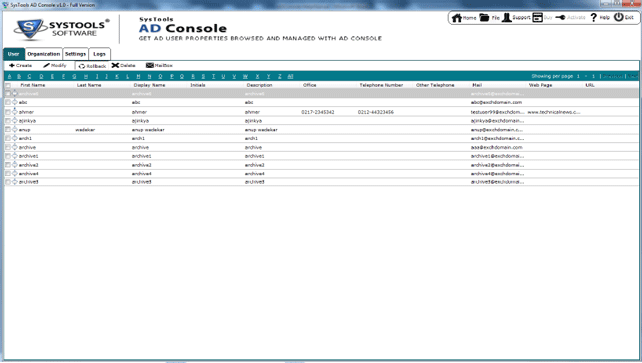Switch to the Organization tab

click(x=44, y=54)
